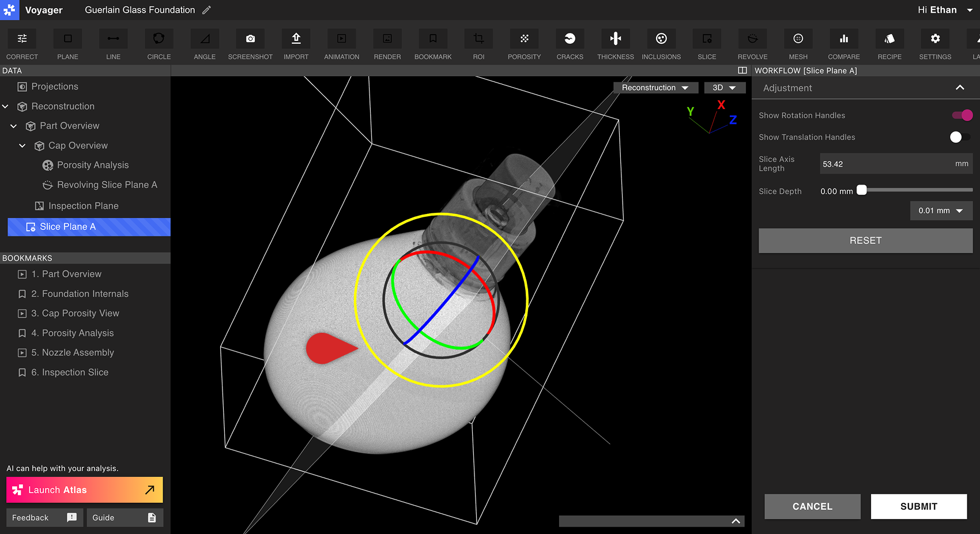Select the Angle tool

click(205, 45)
